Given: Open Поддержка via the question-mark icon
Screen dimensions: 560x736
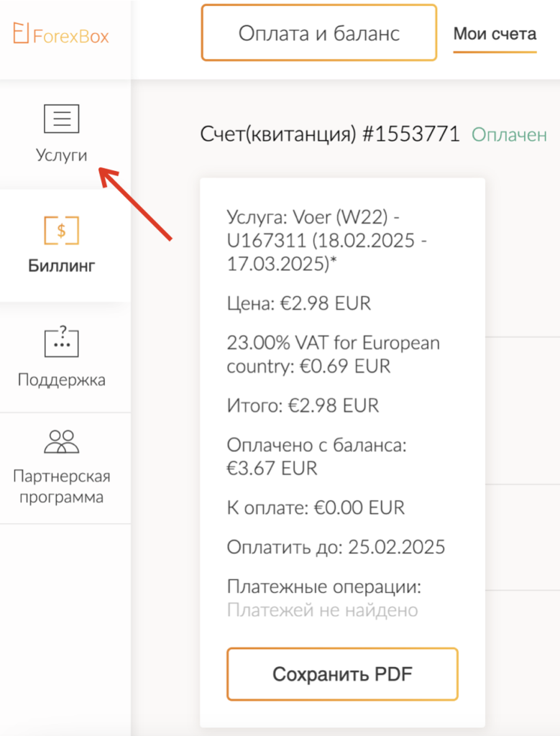Looking at the screenshot, I should [x=61, y=341].
